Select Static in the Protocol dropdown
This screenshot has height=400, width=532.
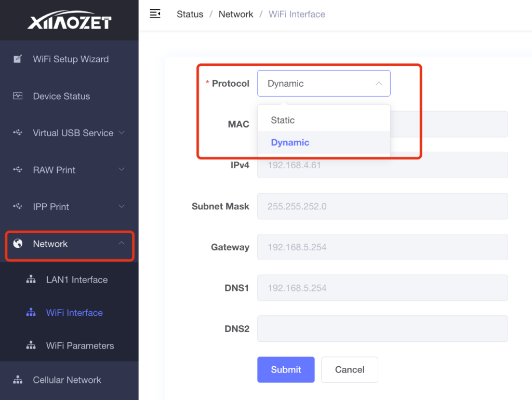(283, 121)
